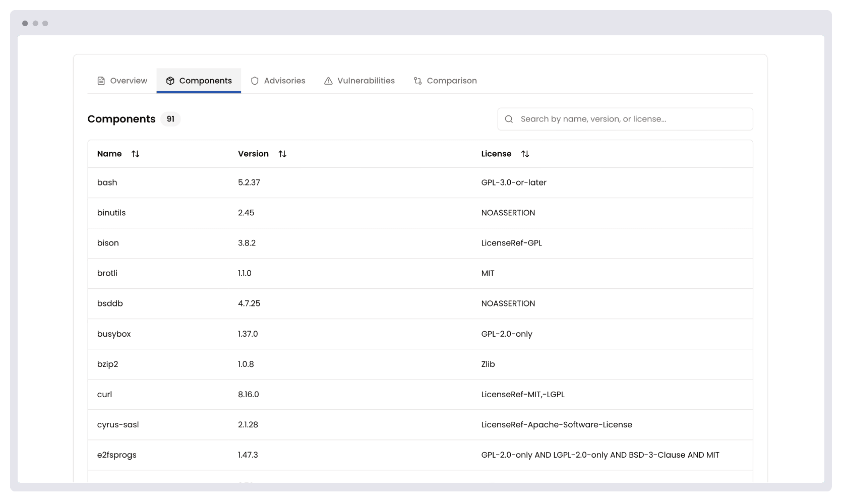Image resolution: width=842 pixels, height=504 pixels.
Task: Click the first window control dot
Action: click(25, 23)
